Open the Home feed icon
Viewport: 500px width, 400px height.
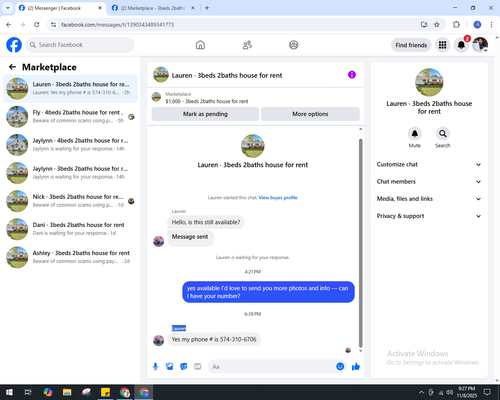(200, 45)
